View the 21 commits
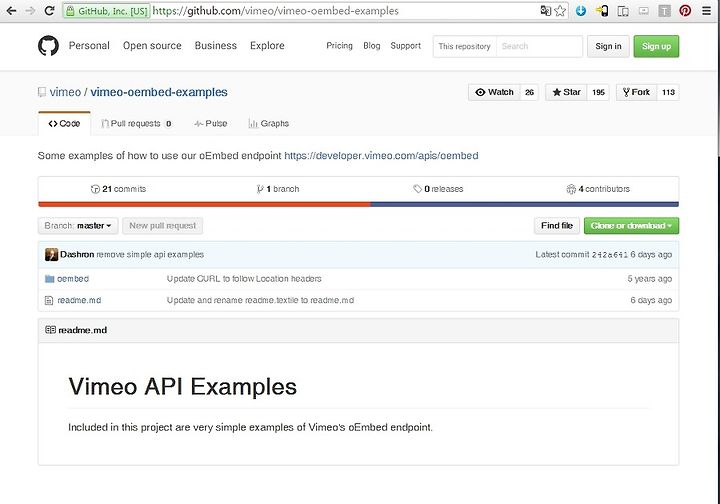The width and height of the screenshot is (720, 504). (118, 189)
